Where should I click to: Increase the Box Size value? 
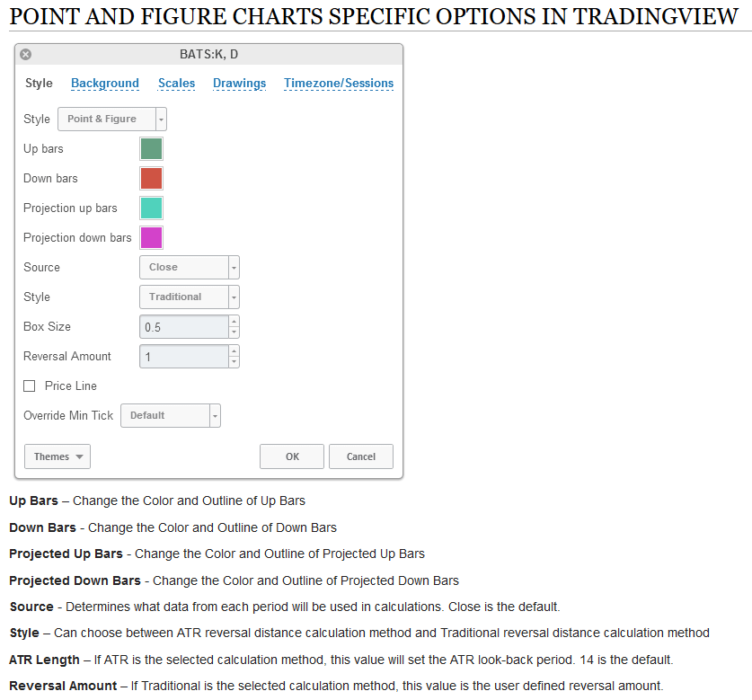pyautogui.click(x=234, y=321)
